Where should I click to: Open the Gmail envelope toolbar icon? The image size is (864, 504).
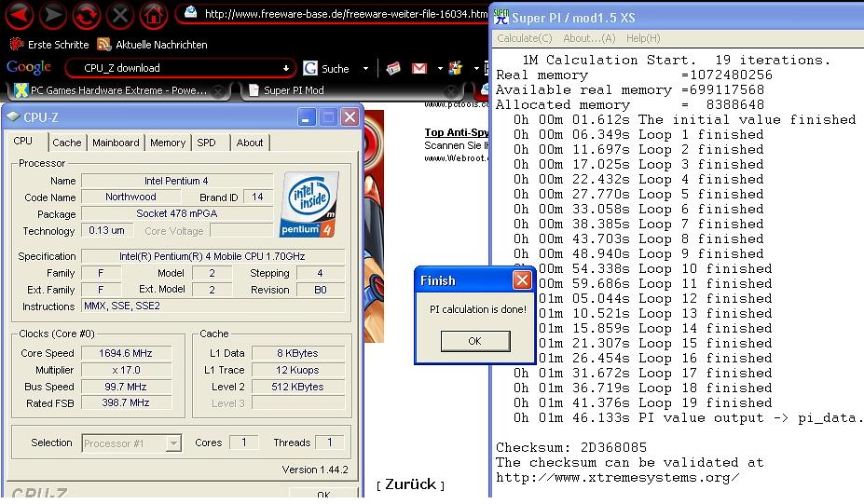click(419, 68)
